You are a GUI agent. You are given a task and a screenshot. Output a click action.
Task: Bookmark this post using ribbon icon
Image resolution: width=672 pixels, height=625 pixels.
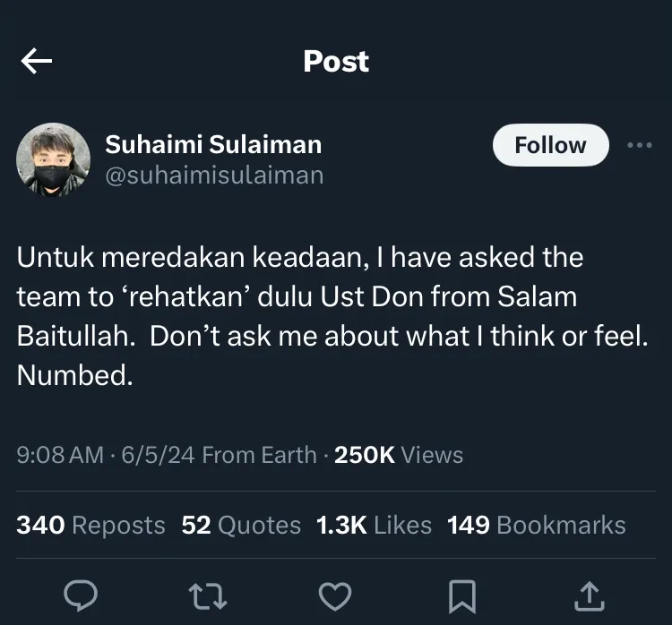click(461, 595)
